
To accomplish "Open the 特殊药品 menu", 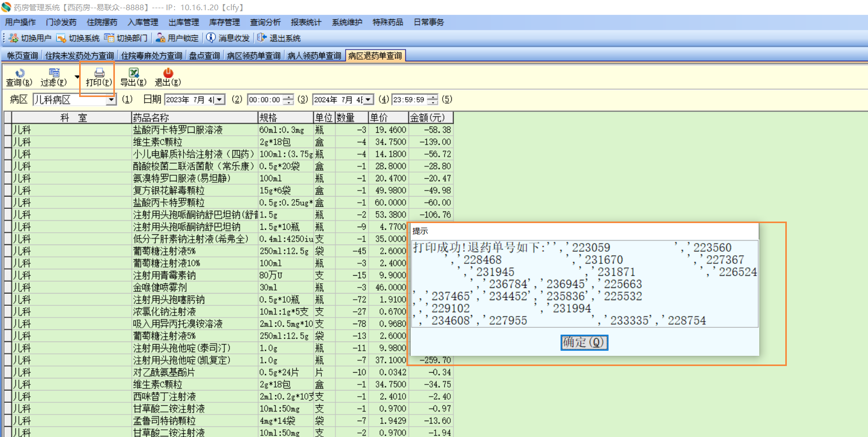I will point(388,22).
